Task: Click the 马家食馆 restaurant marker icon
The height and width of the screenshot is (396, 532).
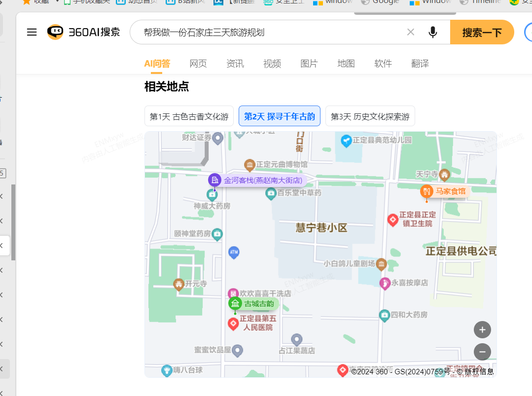Action: point(426,191)
